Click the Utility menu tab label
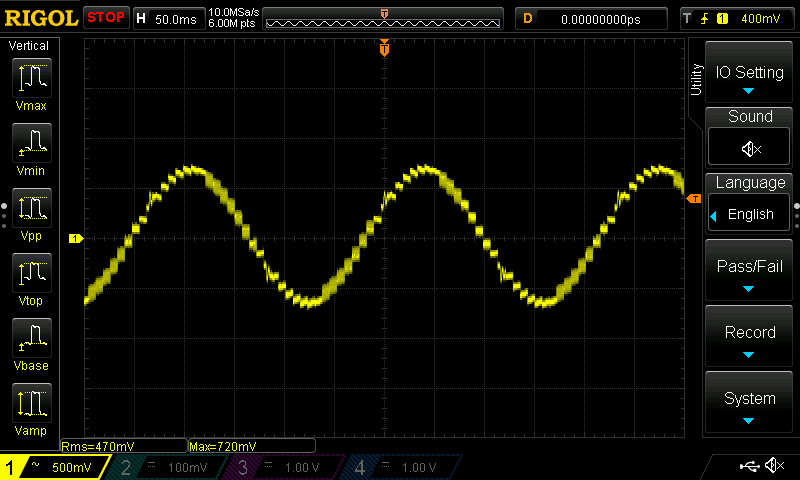Viewport: 800px width, 480px height. (x=696, y=80)
